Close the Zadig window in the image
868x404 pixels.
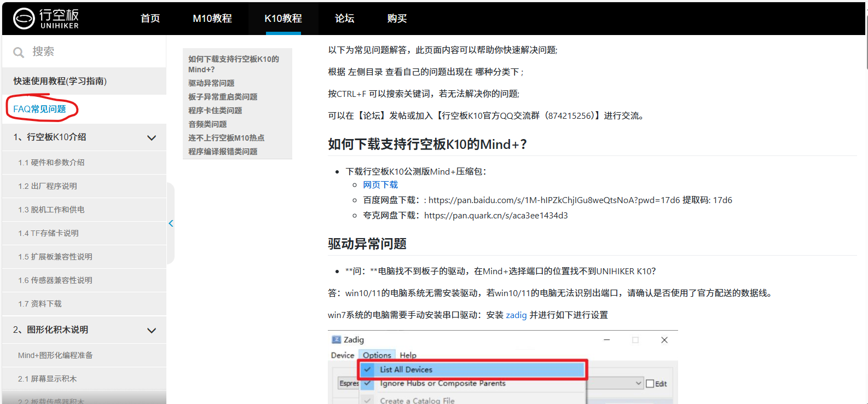point(664,340)
